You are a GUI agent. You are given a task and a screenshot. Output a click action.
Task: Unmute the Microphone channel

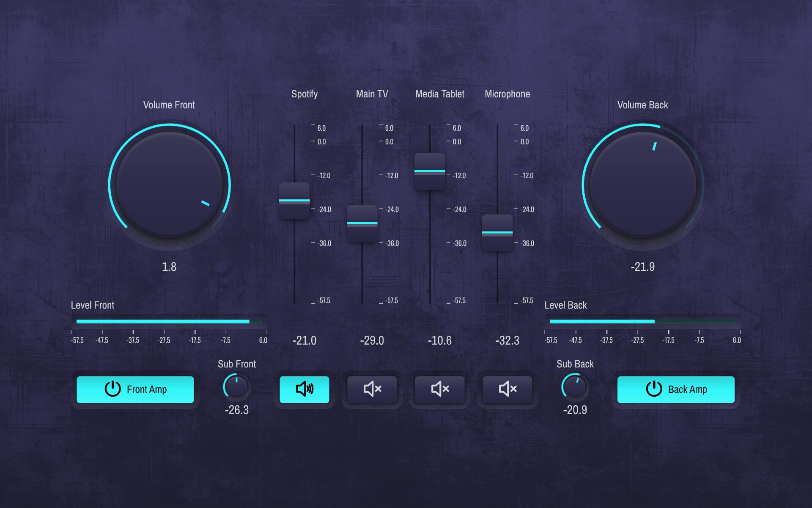[x=507, y=389]
